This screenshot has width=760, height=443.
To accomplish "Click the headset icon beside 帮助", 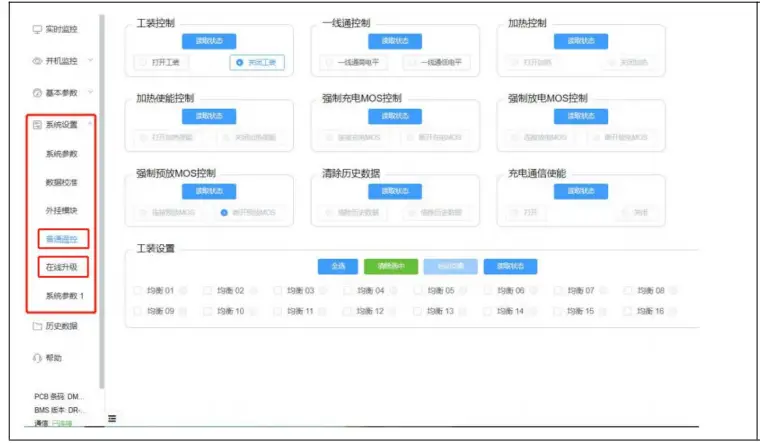I will point(37,358).
